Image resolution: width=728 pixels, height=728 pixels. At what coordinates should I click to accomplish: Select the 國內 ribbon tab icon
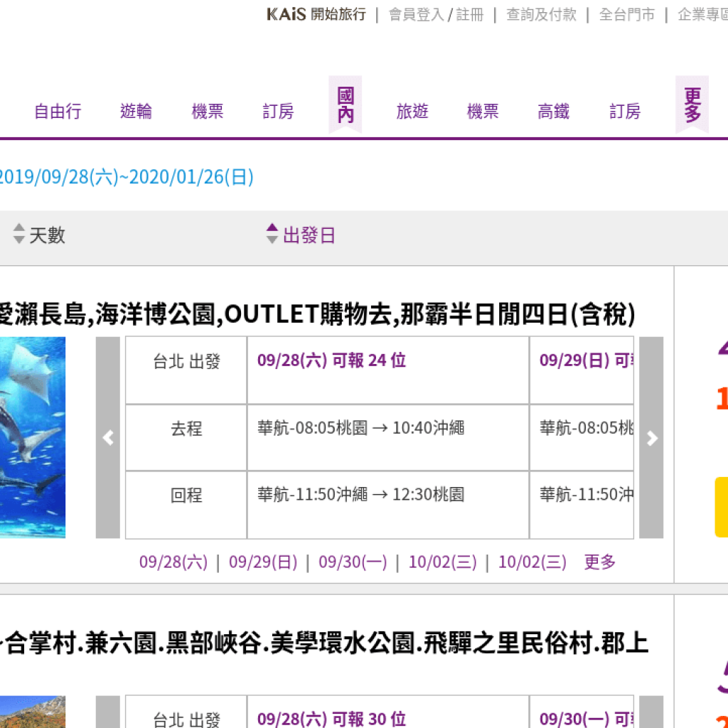pyautogui.click(x=345, y=103)
